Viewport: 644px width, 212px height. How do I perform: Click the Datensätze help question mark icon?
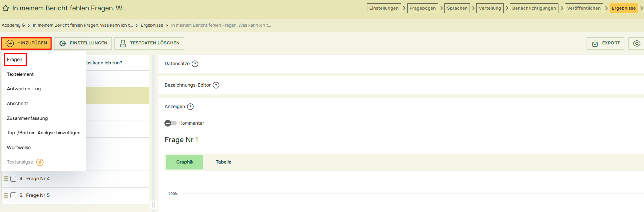click(x=195, y=64)
